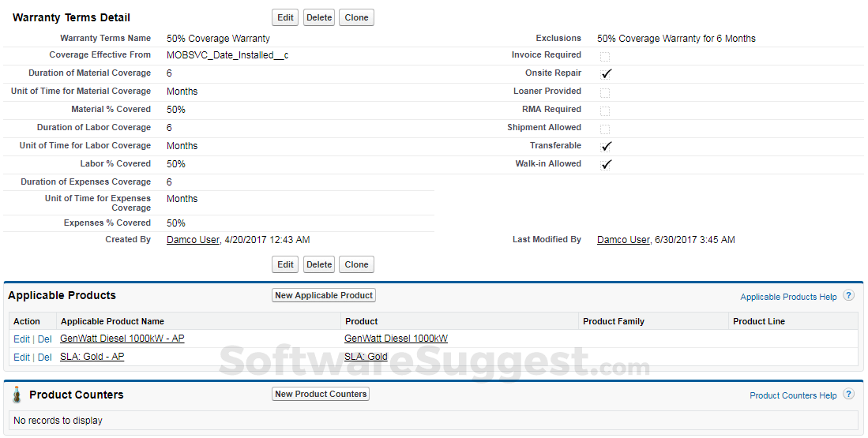The width and height of the screenshot is (868, 438).
Task: Click 'MOBSVC_Date_Installed__c' value
Action: (227, 54)
